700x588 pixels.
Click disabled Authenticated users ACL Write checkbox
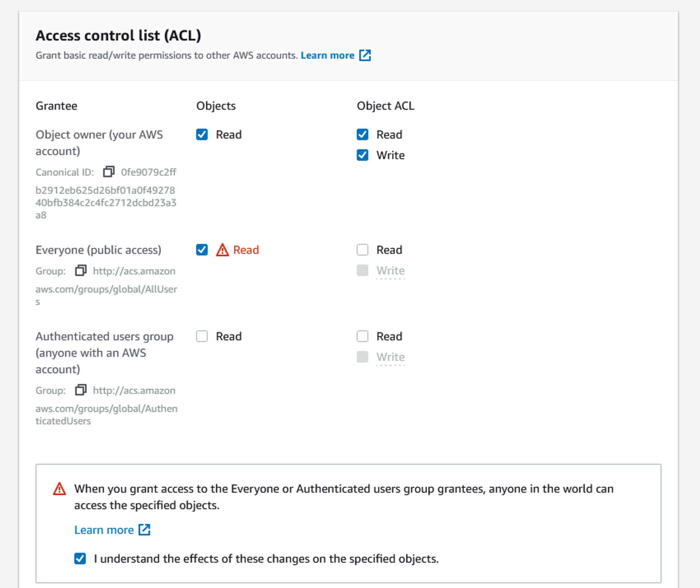[x=363, y=357]
